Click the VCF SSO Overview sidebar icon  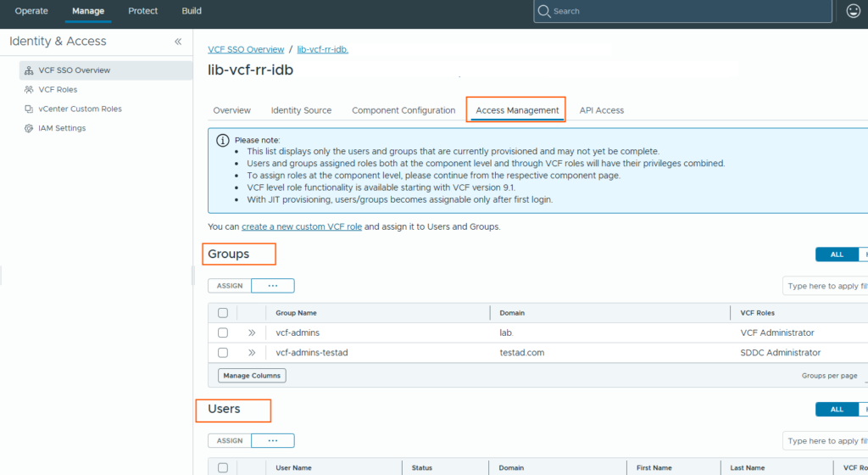[x=29, y=70]
